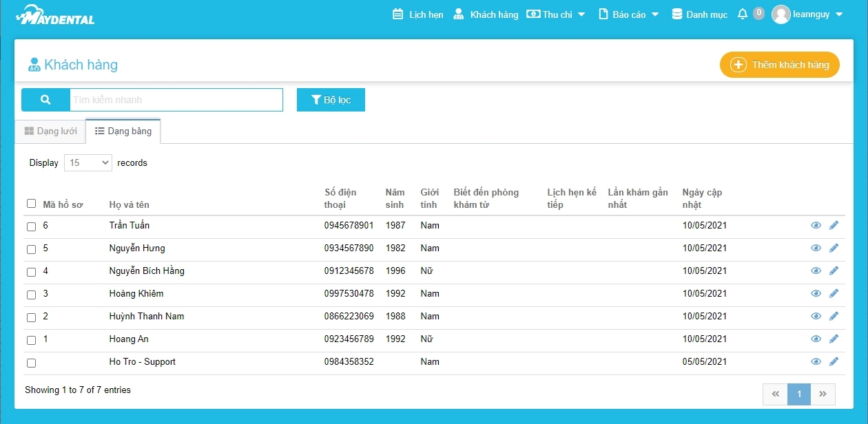868x424 pixels.
Task: Click pencil icon for Huỳnh Thanh Nam
Action: [834, 316]
